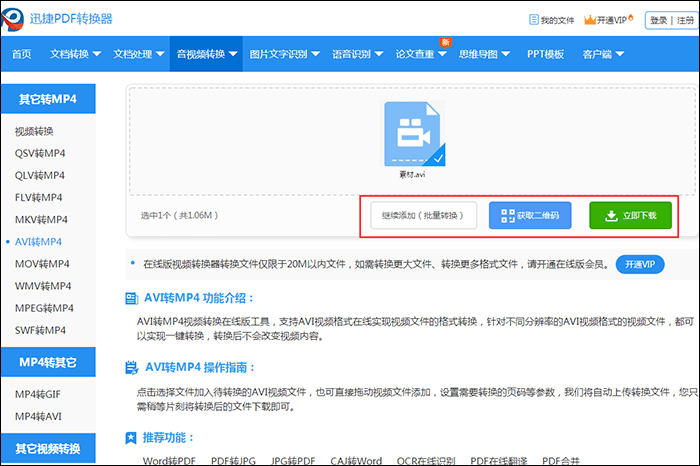This screenshot has width=700, height=466.
Task: Click the 推荐功能 bookmark icon
Action: [131, 438]
